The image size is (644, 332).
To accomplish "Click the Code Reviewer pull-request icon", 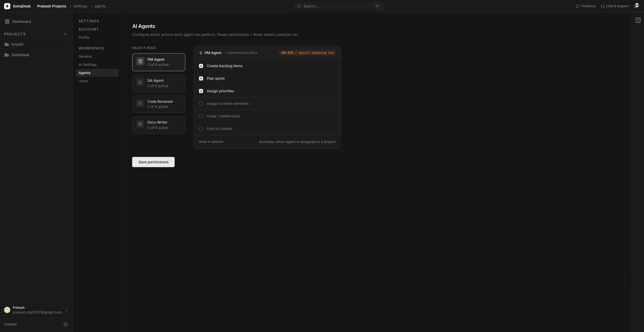I will point(140,103).
